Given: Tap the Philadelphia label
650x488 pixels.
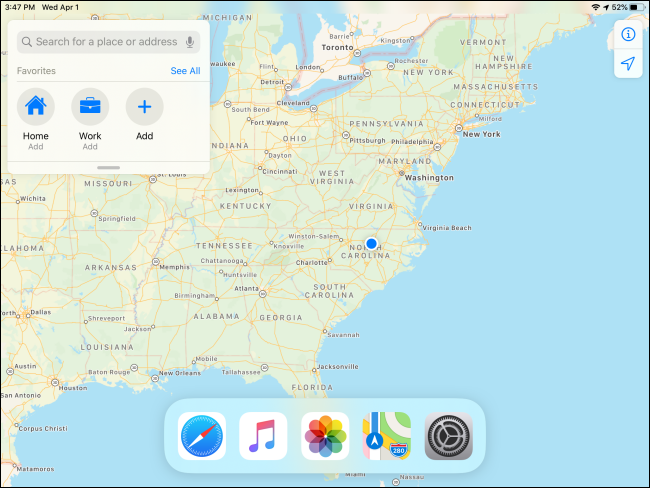Looking at the screenshot, I should pyautogui.click(x=412, y=142).
